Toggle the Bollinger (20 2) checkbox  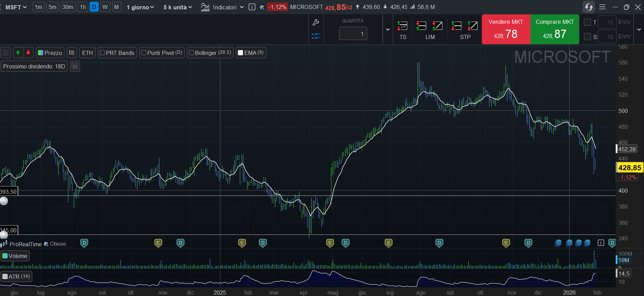pos(191,53)
